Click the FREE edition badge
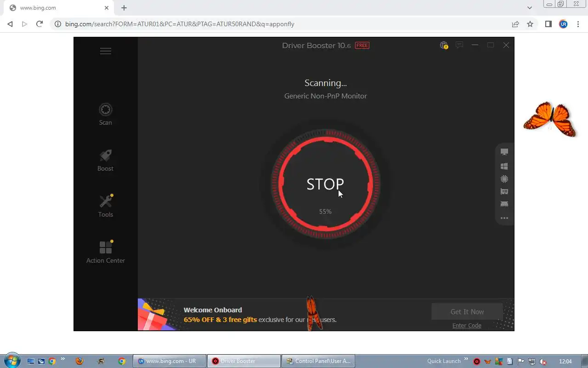 [362, 45]
